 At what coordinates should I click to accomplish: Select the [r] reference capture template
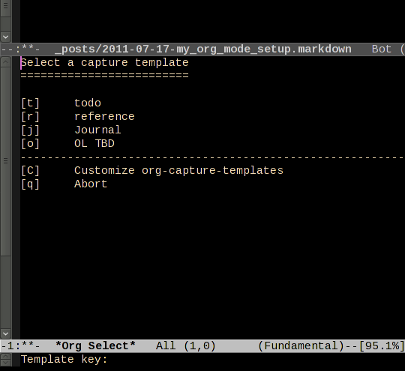point(78,117)
